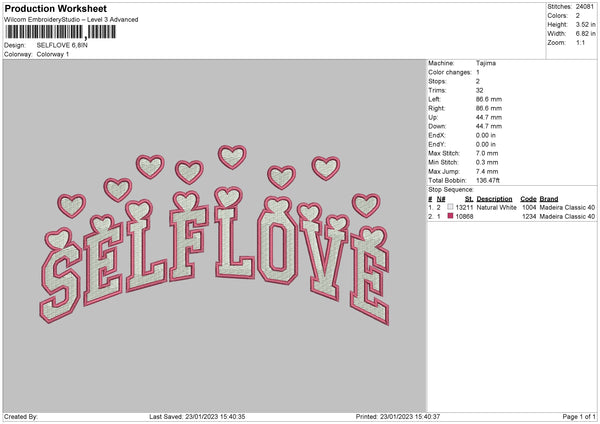The image size is (600, 424).
Task: Select the Wilcom EmbroideryStudio Level 3 Advanced text
Action: click(71, 20)
